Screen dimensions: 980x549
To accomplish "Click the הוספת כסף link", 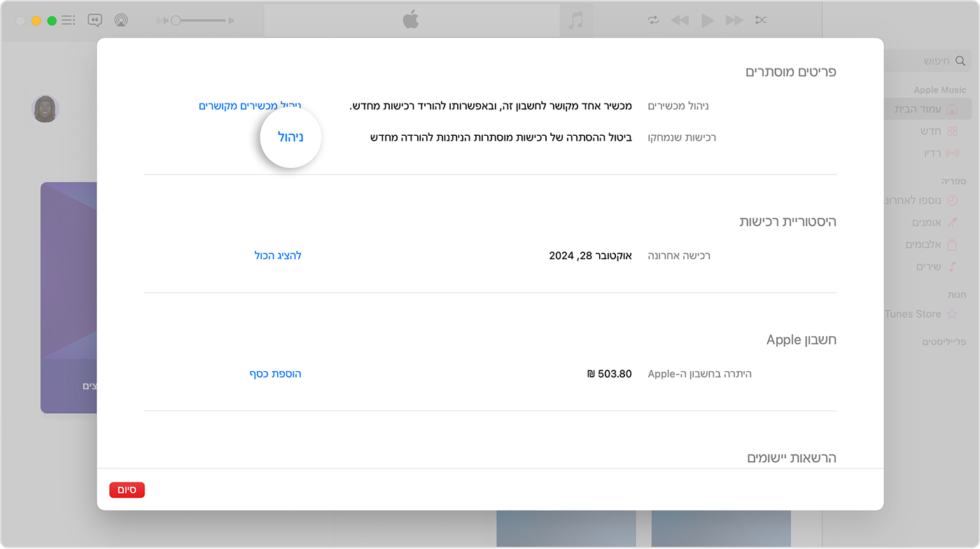I will [x=276, y=374].
